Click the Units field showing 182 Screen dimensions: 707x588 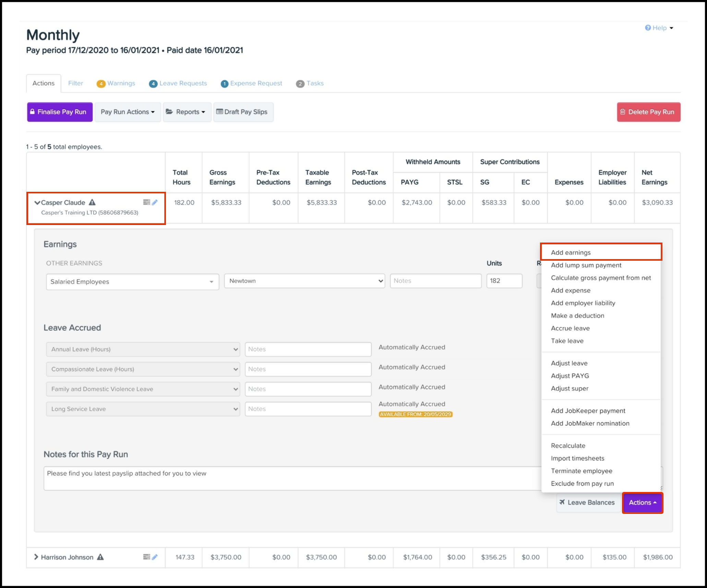[504, 281]
